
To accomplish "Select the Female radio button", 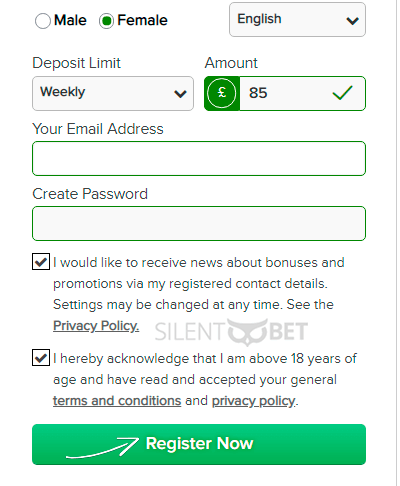I will 106,21.
